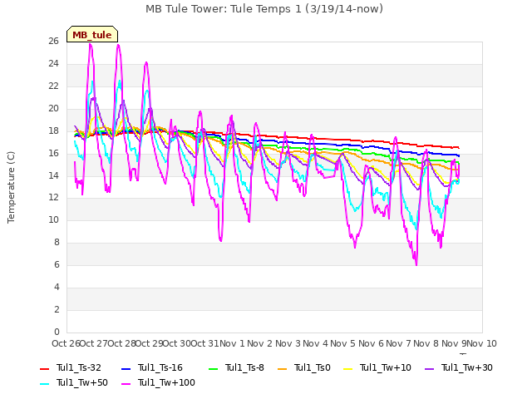Select the Tul1_Tw+100 legend label

tap(166, 382)
